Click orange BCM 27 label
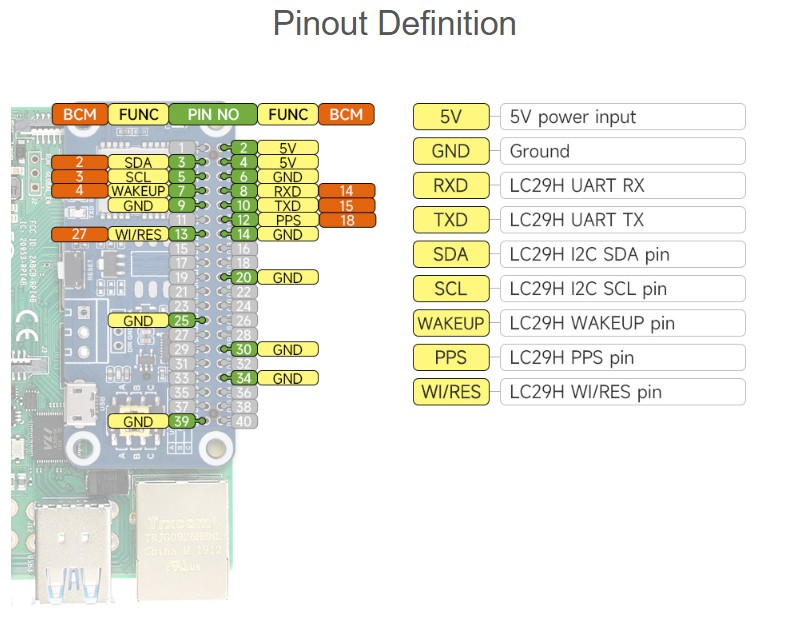The image size is (786, 633). 80,234
